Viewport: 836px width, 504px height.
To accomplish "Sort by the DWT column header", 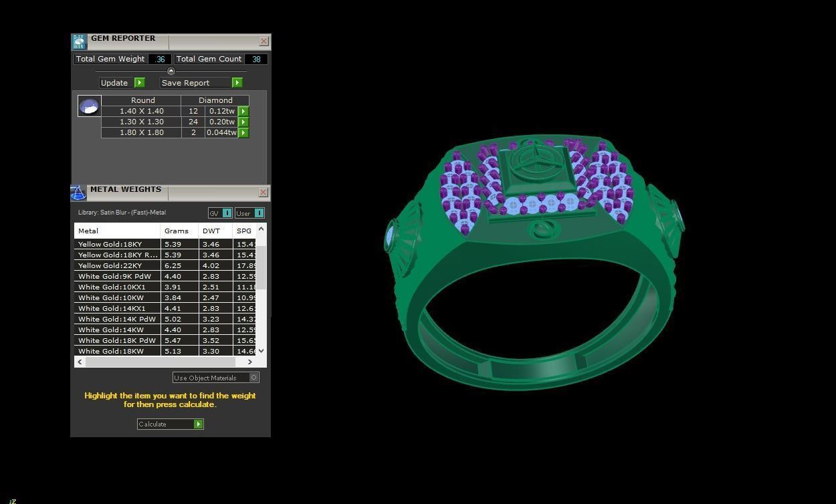I will pos(215,231).
